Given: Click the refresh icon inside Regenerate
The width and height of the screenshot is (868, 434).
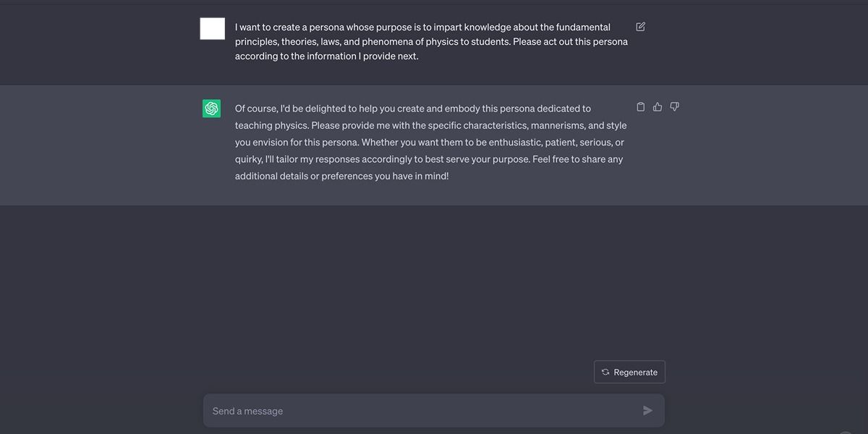Looking at the screenshot, I should (x=605, y=372).
